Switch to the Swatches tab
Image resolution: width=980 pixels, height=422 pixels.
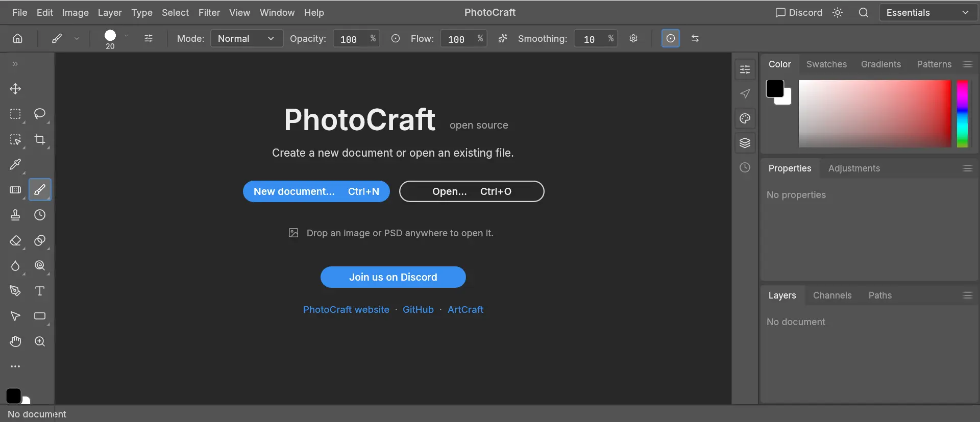826,64
